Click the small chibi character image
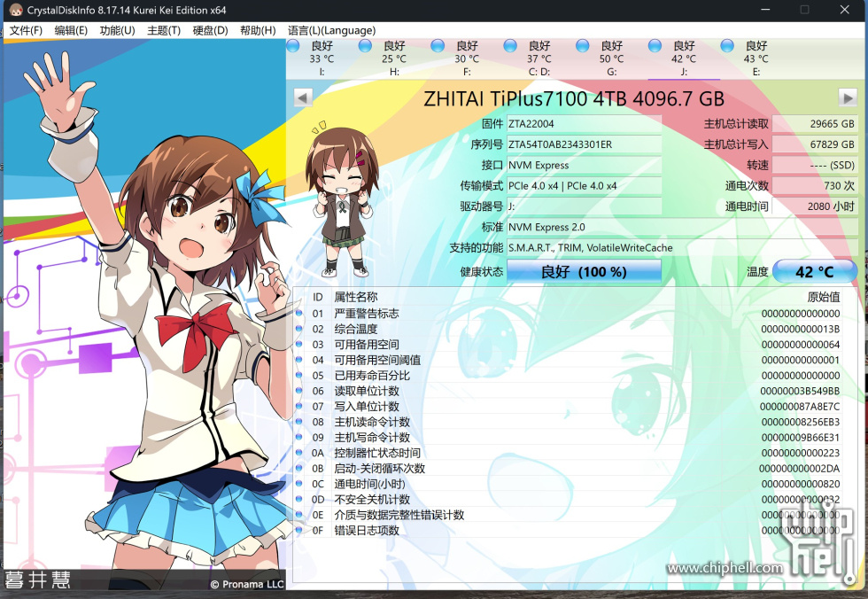Screen dimensions: 868x599 (342, 199)
